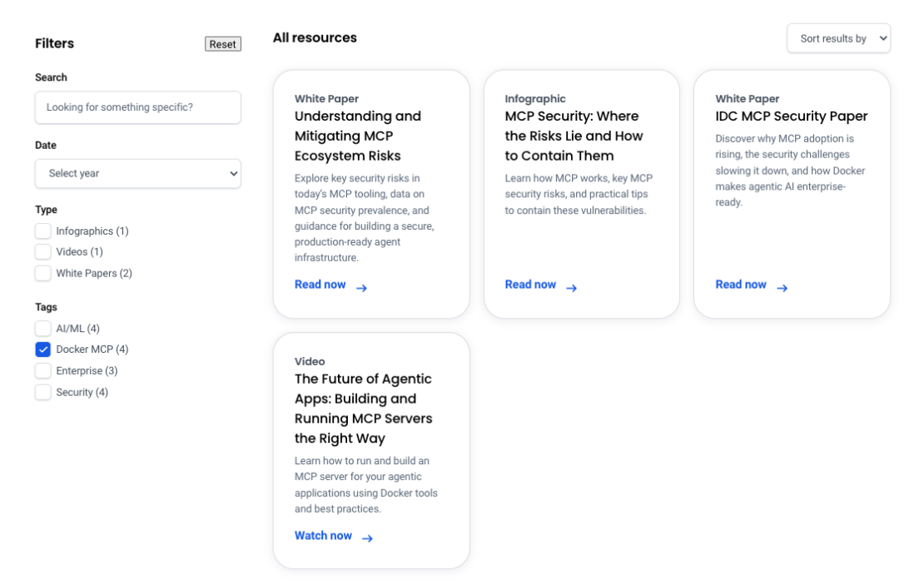924x585 pixels.
Task: Open the MCP Security infographic title
Action: [574, 136]
